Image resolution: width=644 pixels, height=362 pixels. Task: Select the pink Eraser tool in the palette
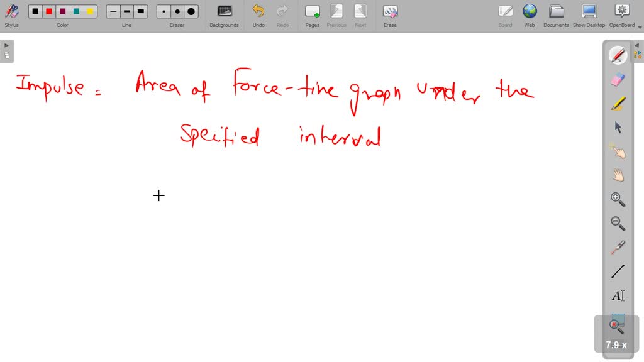[618, 79]
